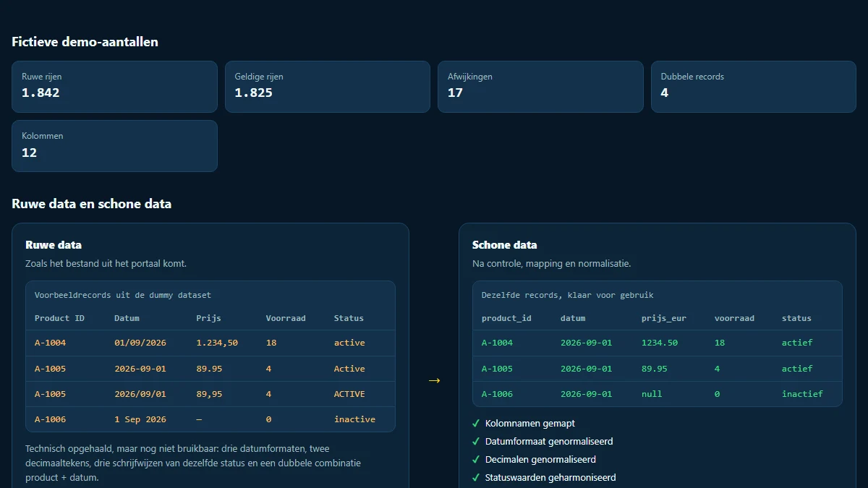
Task: Select the Ruwe rijen card showing 1.842
Action: coord(114,87)
